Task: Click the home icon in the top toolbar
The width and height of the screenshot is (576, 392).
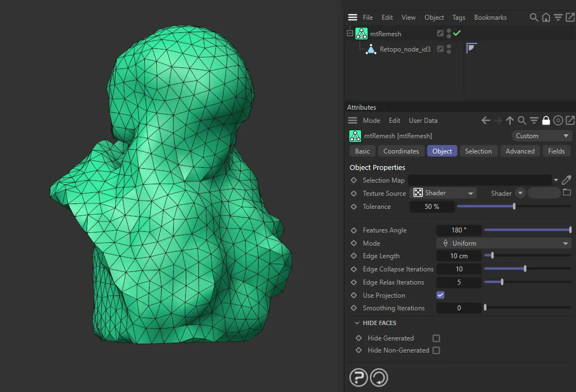Action: tap(546, 17)
